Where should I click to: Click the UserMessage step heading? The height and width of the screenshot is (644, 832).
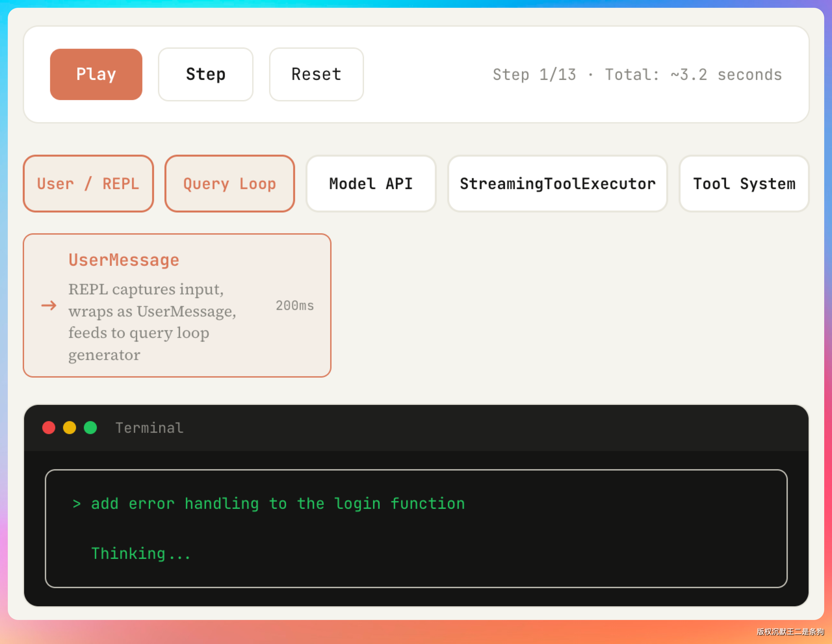pyautogui.click(x=124, y=260)
